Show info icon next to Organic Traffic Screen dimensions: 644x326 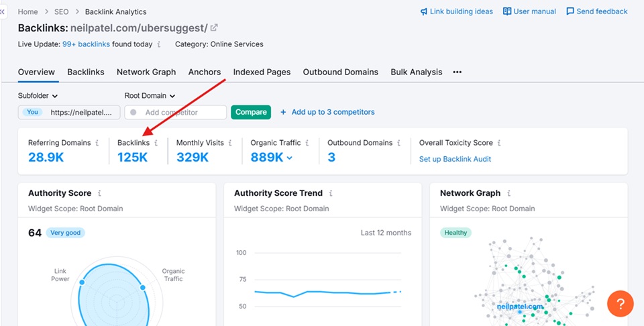tap(307, 143)
